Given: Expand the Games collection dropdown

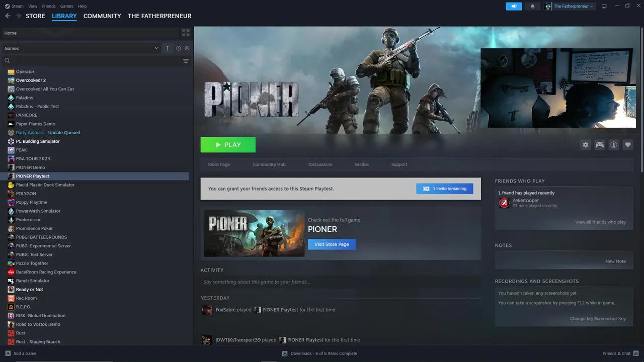Looking at the screenshot, I should (x=156, y=48).
